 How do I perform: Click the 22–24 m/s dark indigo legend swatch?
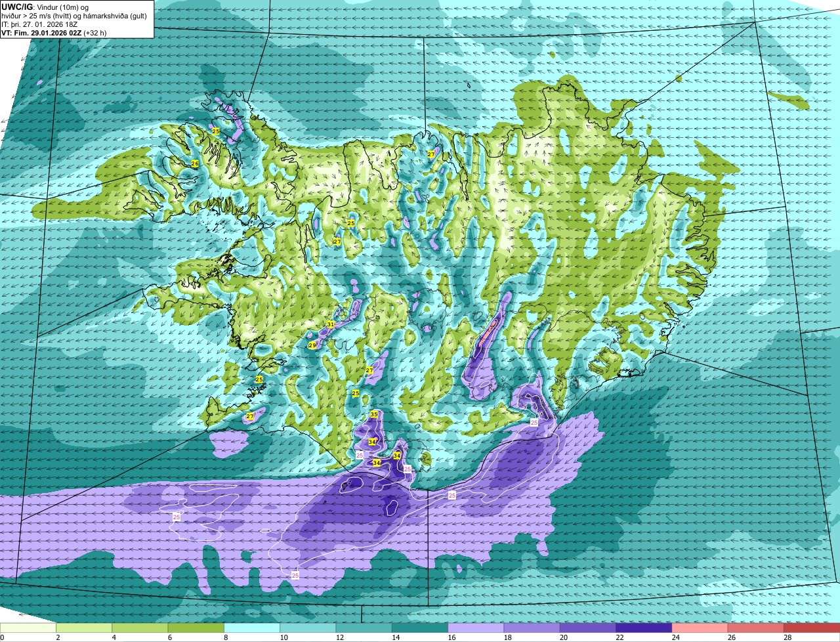644,628
